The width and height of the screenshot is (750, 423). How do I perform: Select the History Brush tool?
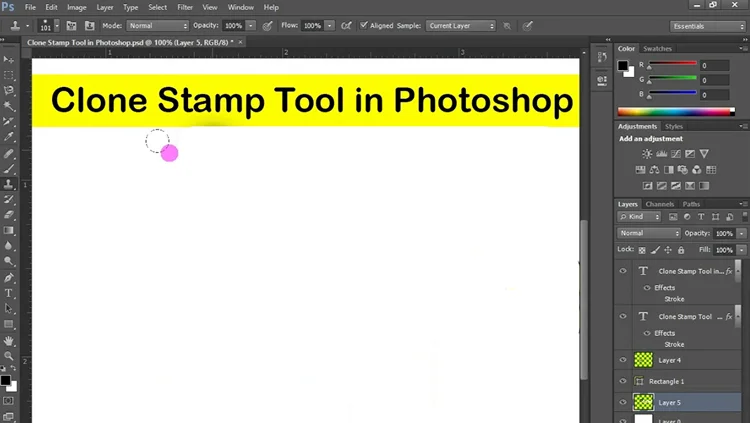pyautogui.click(x=9, y=200)
